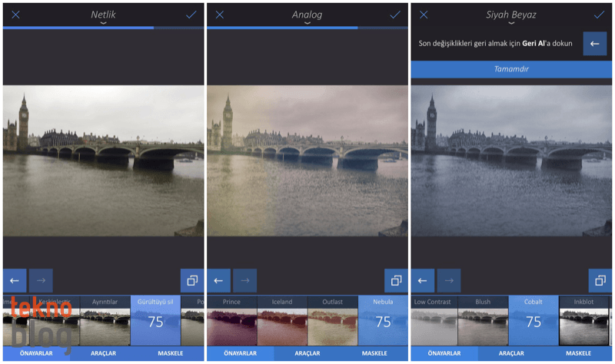Screen dimensions: 615x364
Task: Undo with left arrow in Netlik panel
Action: coord(15,280)
